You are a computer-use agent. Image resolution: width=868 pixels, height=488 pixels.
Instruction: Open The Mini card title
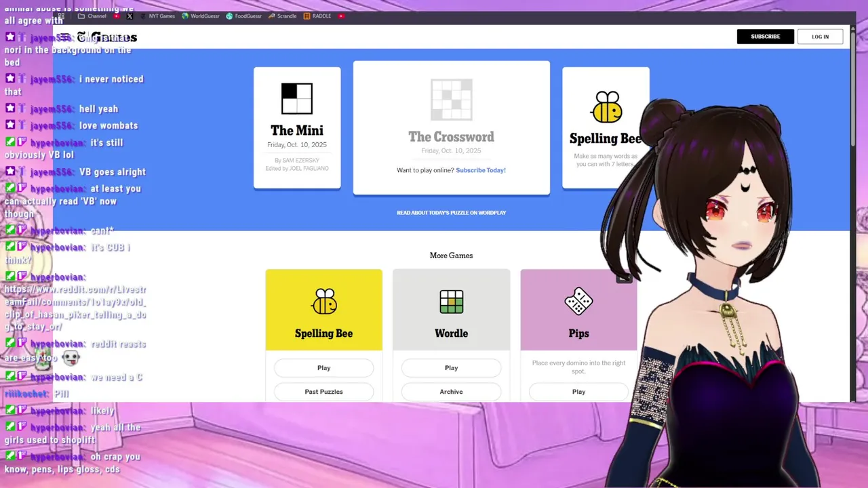point(297,130)
